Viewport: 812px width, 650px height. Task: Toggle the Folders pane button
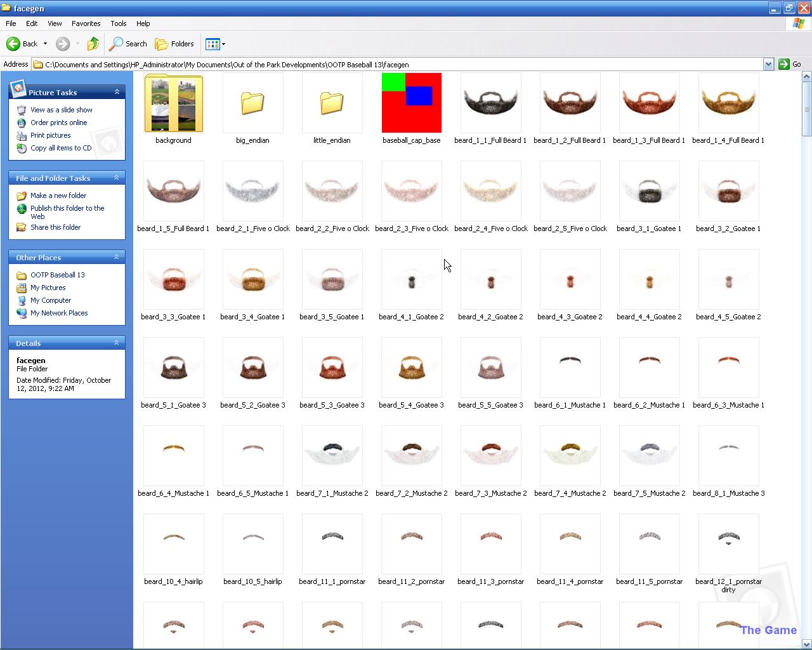(174, 44)
